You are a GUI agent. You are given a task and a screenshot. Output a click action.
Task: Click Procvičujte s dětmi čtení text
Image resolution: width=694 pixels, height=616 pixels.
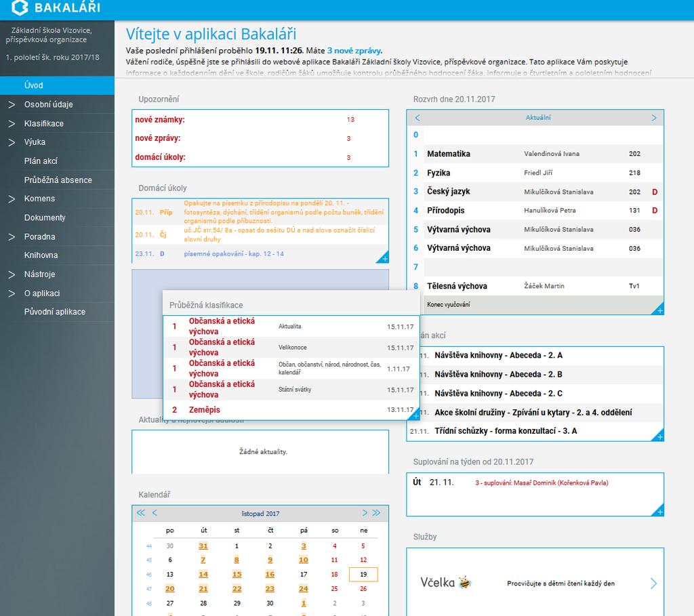pyautogui.click(x=560, y=583)
